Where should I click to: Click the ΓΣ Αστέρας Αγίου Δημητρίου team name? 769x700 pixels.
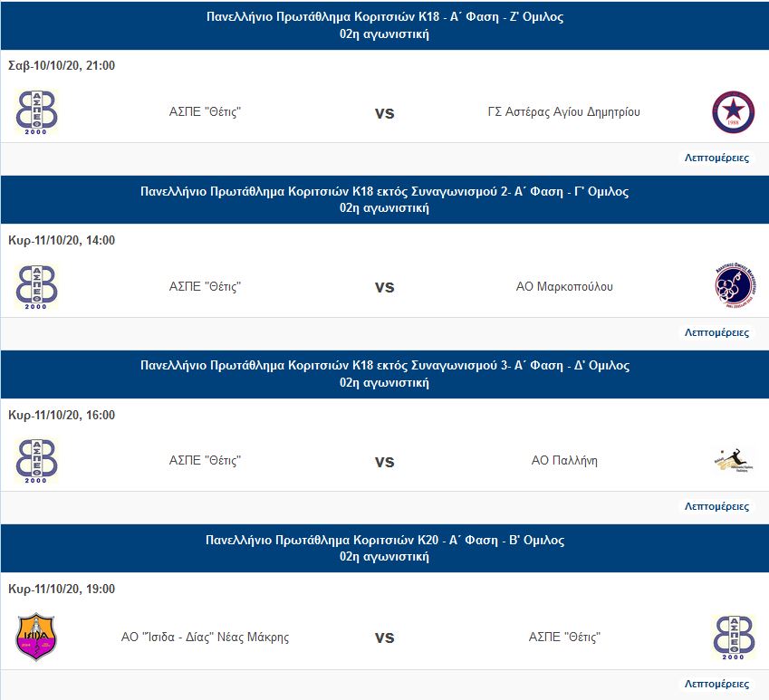tap(563, 112)
